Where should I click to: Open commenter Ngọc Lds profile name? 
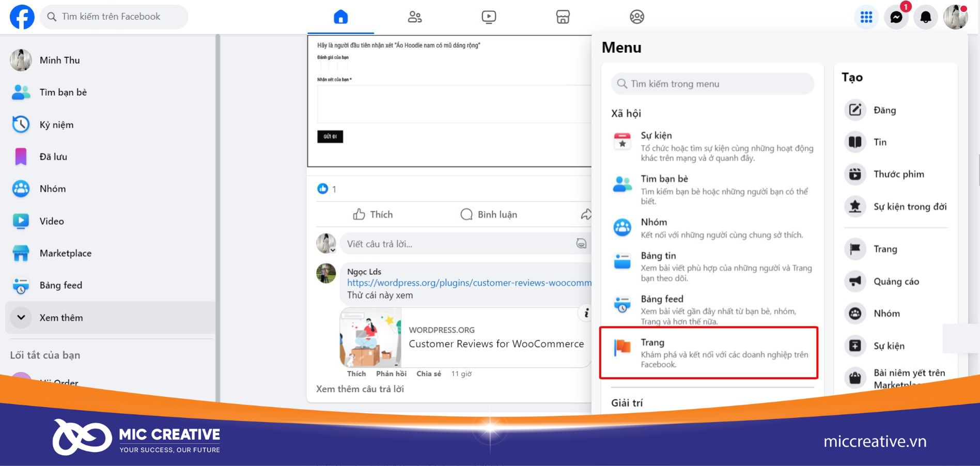tap(364, 272)
